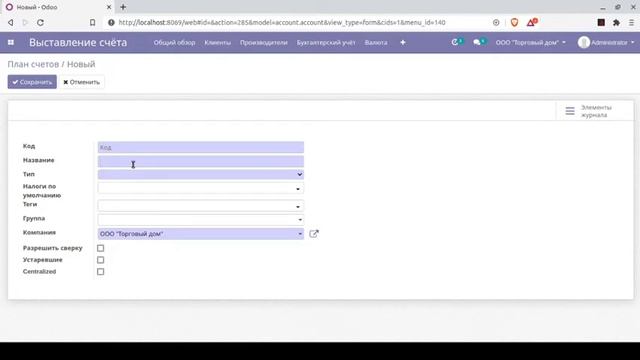
Task: Open the Общий обзор menu
Action: pos(174,42)
